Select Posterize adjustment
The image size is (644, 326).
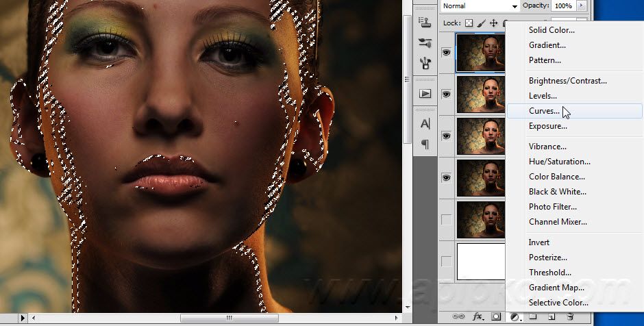pyautogui.click(x=548, y=258)
